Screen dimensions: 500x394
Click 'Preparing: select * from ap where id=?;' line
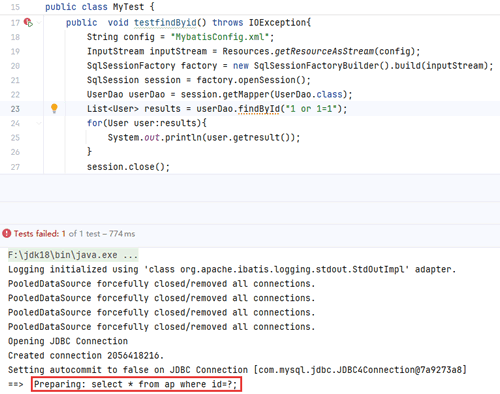(x=136, y=384)
